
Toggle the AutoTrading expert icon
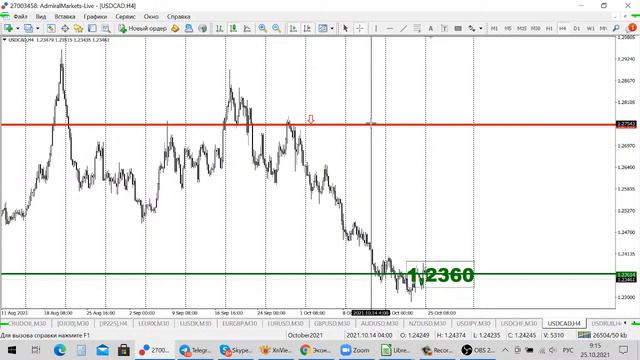(x=189, y=28)
